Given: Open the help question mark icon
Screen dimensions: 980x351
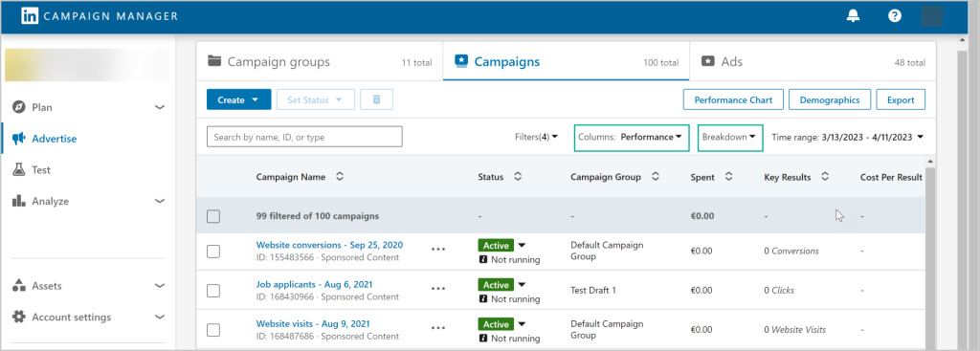Looking at the screenshot, I should click(x=895, y=16).
